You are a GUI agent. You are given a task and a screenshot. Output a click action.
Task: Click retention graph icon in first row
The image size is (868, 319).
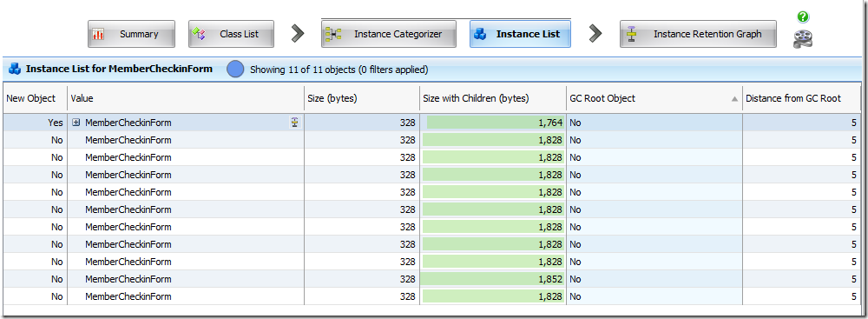[x=295, y=123]
